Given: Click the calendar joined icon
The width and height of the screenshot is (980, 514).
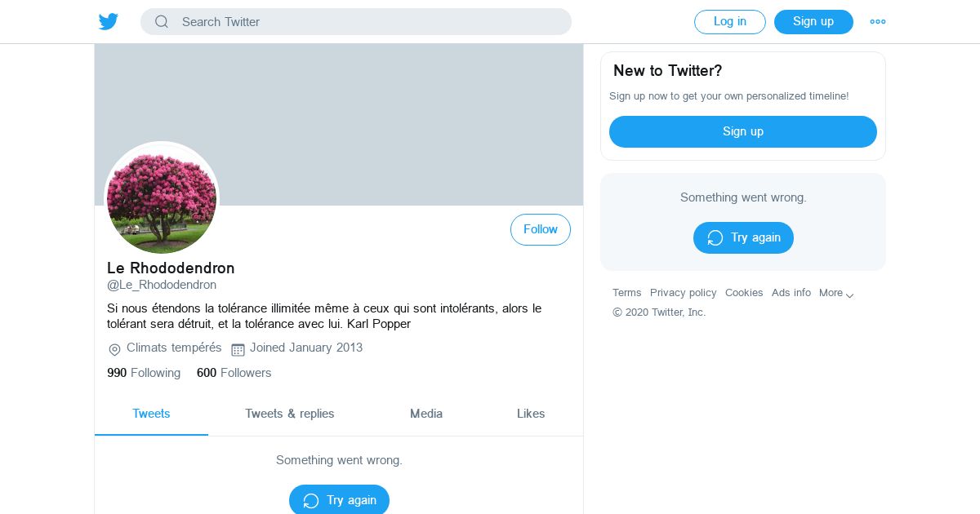Looking at the screenshot, I should tap(238, 349).
